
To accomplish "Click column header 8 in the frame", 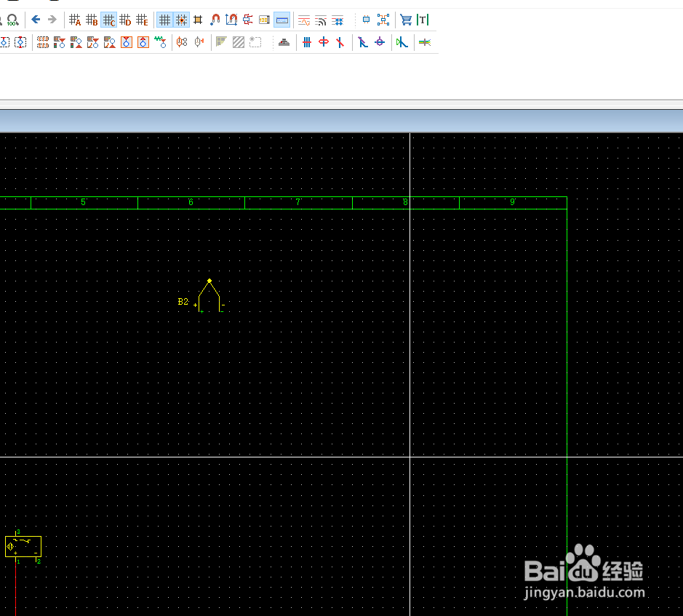I will pyautogui.click(x=406, y=202).
